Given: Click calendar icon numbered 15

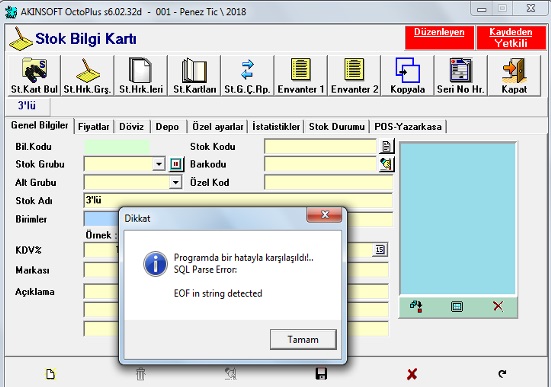Looking at the screenshot, I should point(380,250).
